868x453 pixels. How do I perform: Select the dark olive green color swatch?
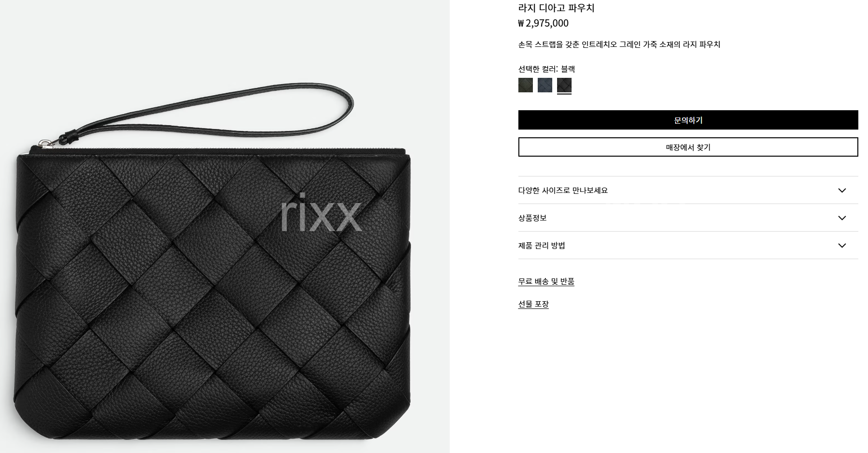point(525,85)
